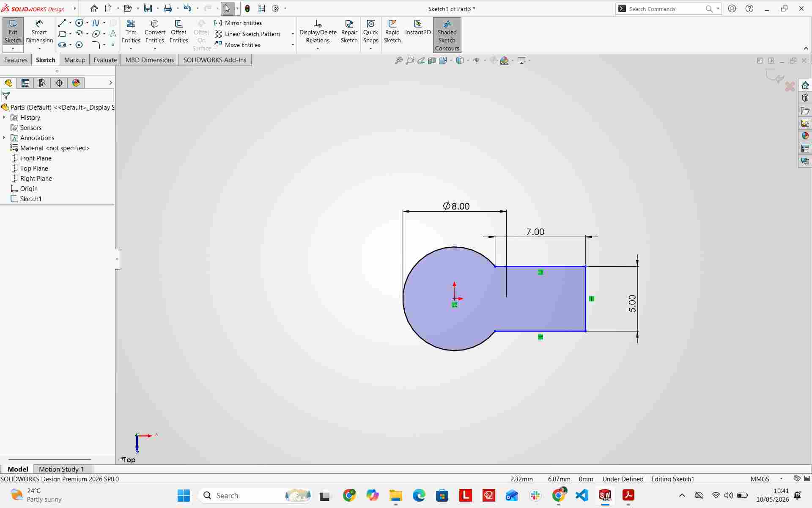Expand the History tree node
812x508 pixels.
point(4,117)
